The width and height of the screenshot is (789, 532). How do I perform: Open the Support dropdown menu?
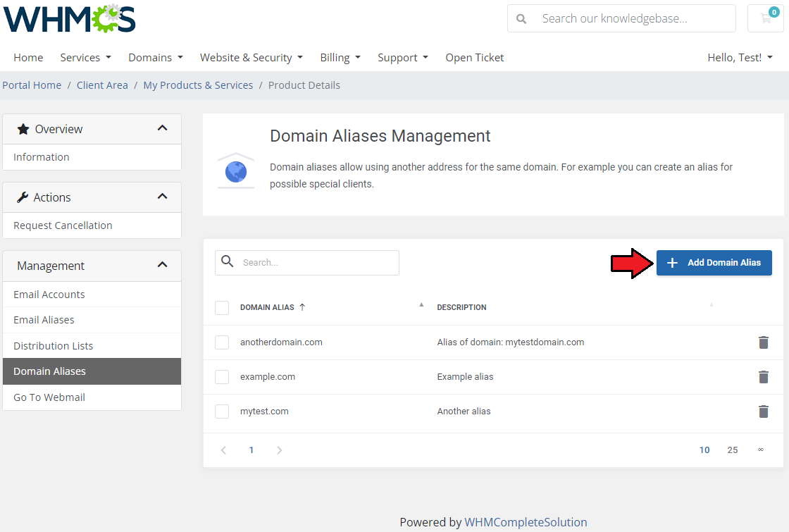tap(403, 57)
